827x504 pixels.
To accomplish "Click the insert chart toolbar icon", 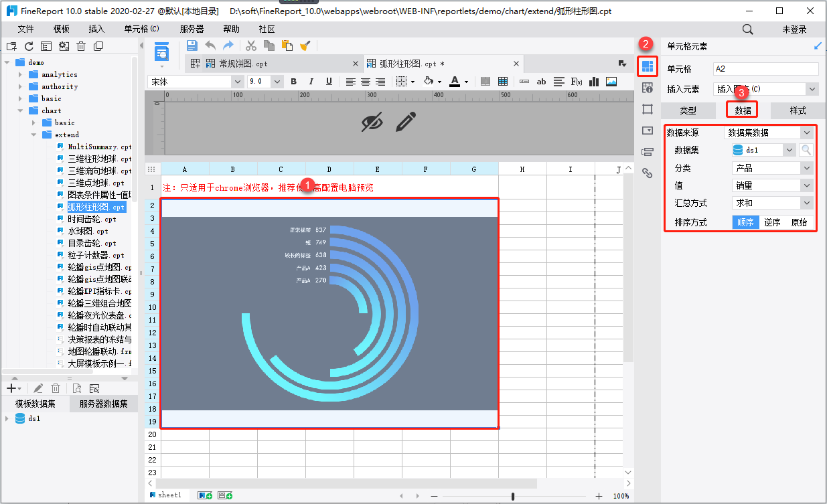I will [x=593, y=82].
